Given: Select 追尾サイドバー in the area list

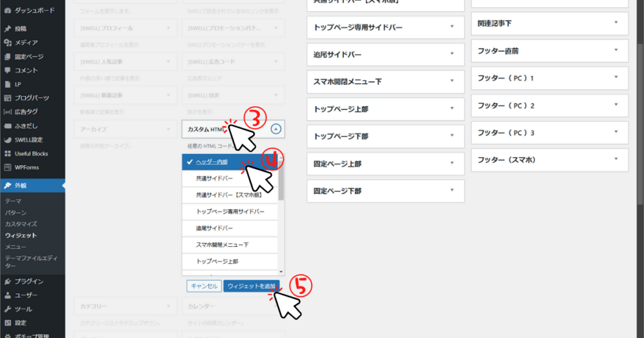Looking at the screenshot, I should tap(230, 228).
